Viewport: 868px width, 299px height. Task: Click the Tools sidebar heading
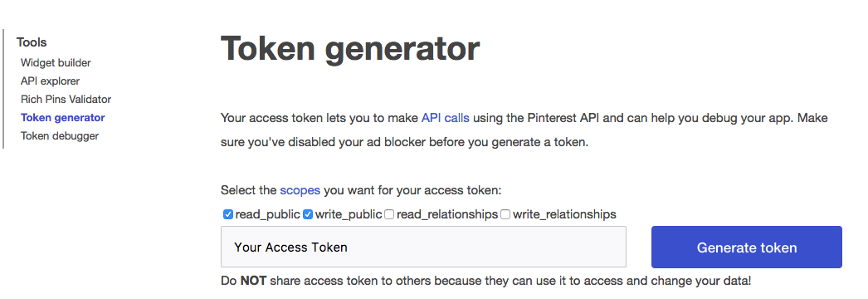click(x=32, y=42)
